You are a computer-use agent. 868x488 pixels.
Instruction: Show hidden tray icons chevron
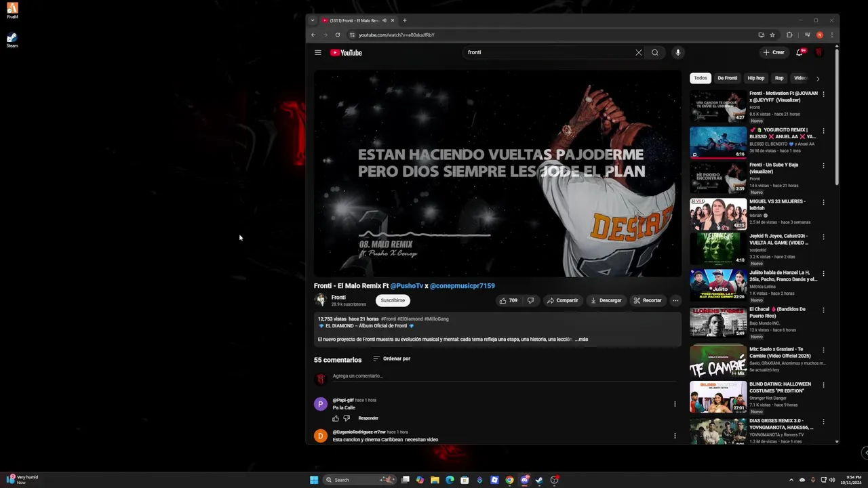(x=792, y=480)
